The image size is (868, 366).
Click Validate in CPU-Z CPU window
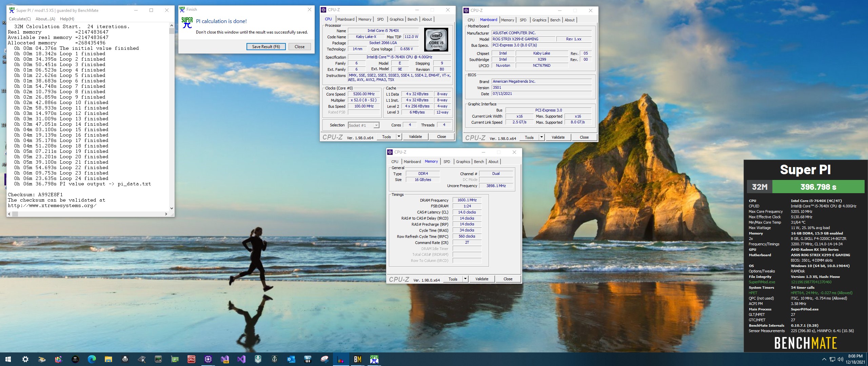pyautogui.click(x=415, y=137)
